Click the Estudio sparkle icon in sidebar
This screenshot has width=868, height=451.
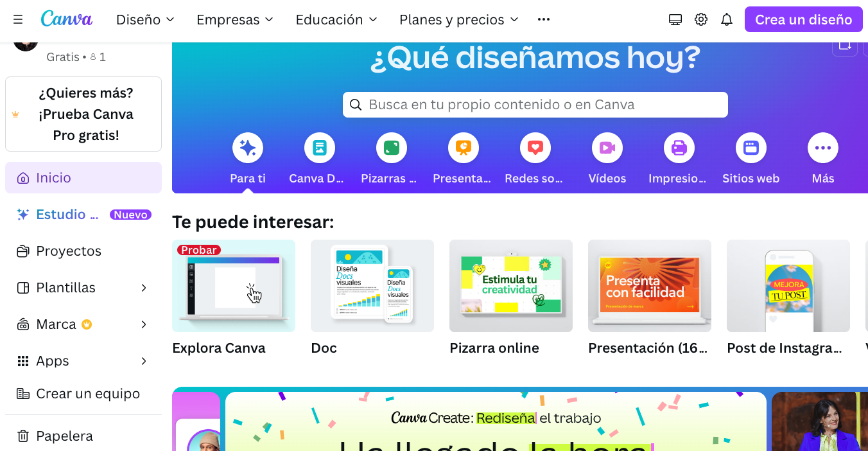pos(23,215)
